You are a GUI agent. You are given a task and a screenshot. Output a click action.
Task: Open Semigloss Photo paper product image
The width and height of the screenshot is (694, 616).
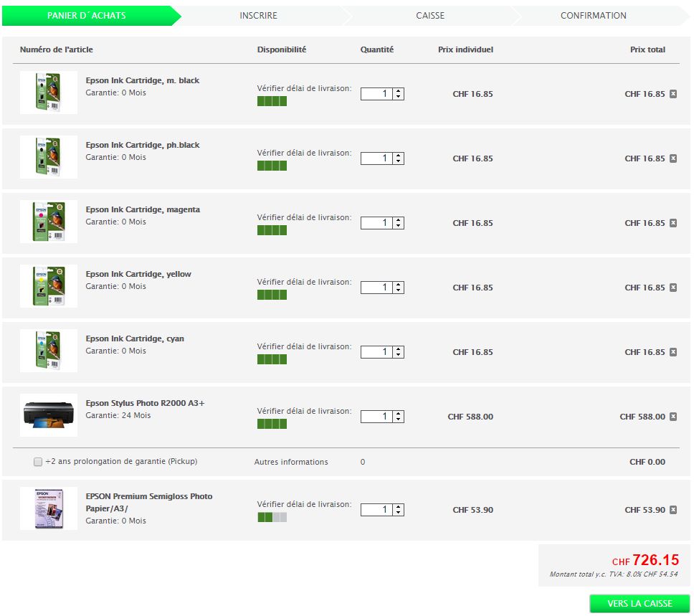49,508
